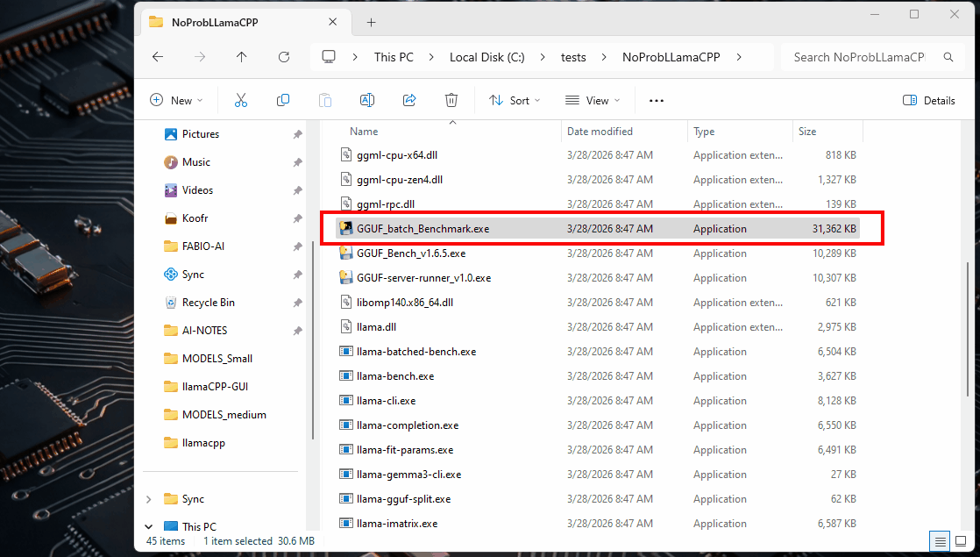Click the New button
The width and height of the screenshot is (980, 557).
coord(176,100)
